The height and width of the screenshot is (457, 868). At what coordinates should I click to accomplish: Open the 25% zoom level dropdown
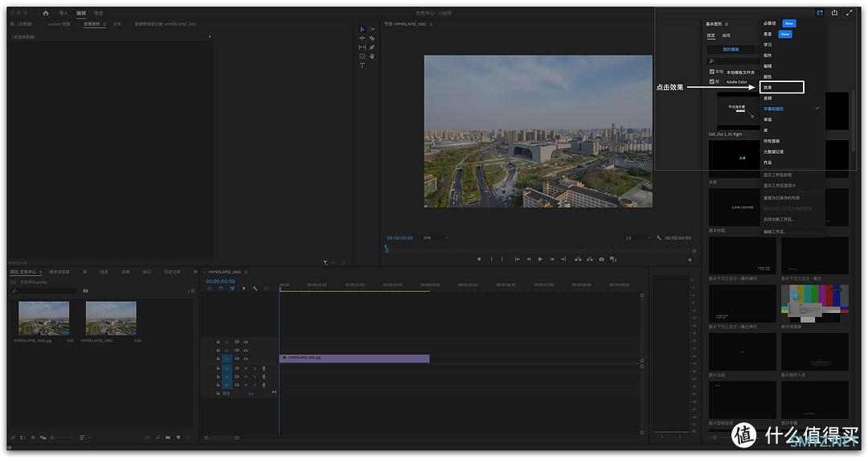click(x=435, y=237)
